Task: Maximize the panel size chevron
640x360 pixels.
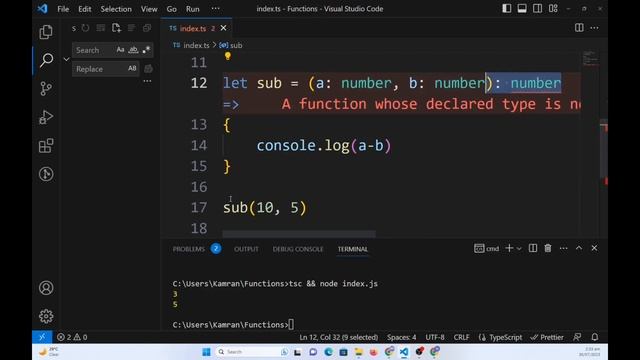Action: (579, 248)
